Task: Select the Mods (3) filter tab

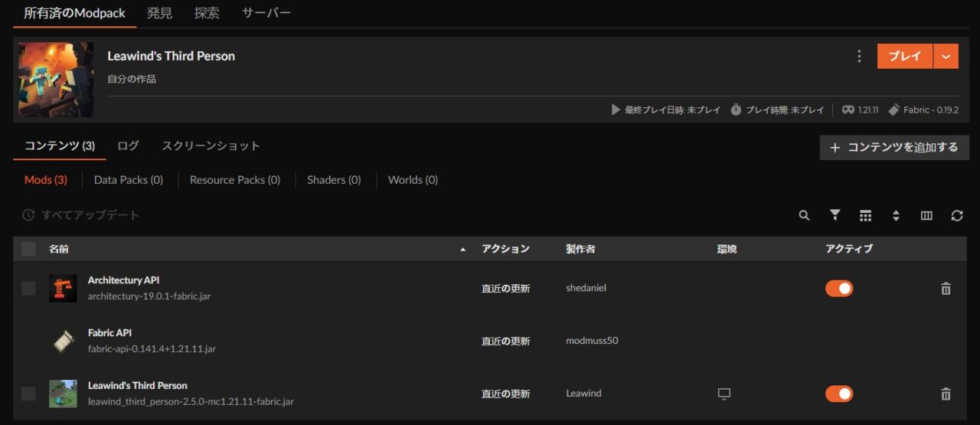Action: pyautogui.click(x=46, y=180)
